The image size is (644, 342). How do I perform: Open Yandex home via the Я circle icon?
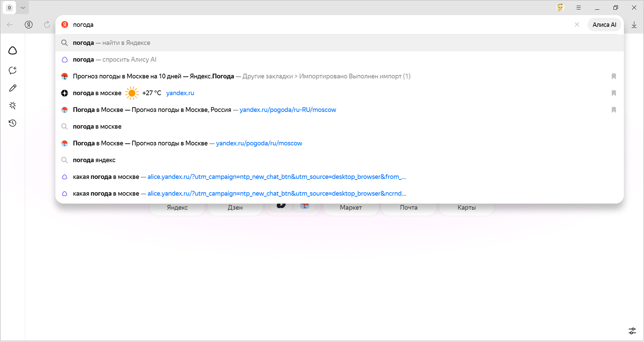pyautogui.click(x=29, y=24)
